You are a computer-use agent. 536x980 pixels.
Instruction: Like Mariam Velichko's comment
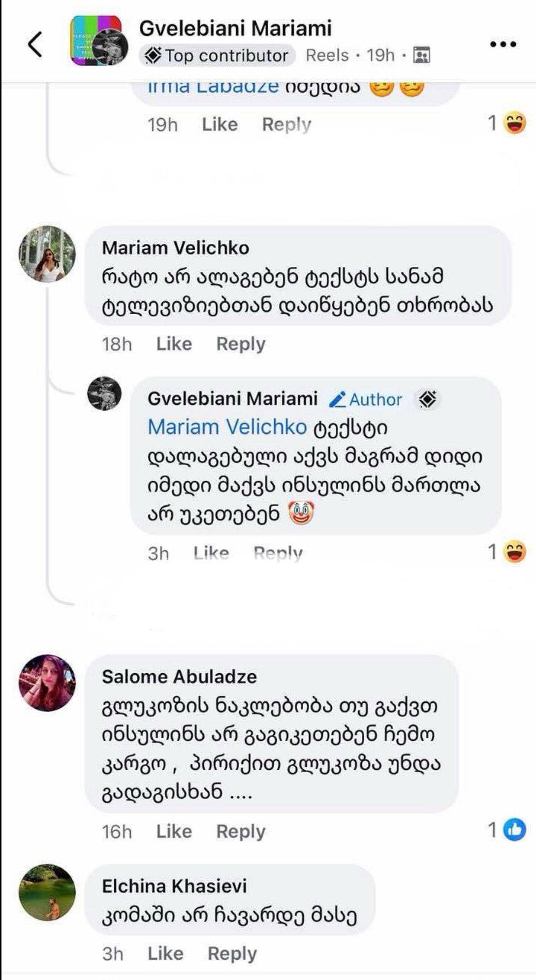(x=174, y=344)
